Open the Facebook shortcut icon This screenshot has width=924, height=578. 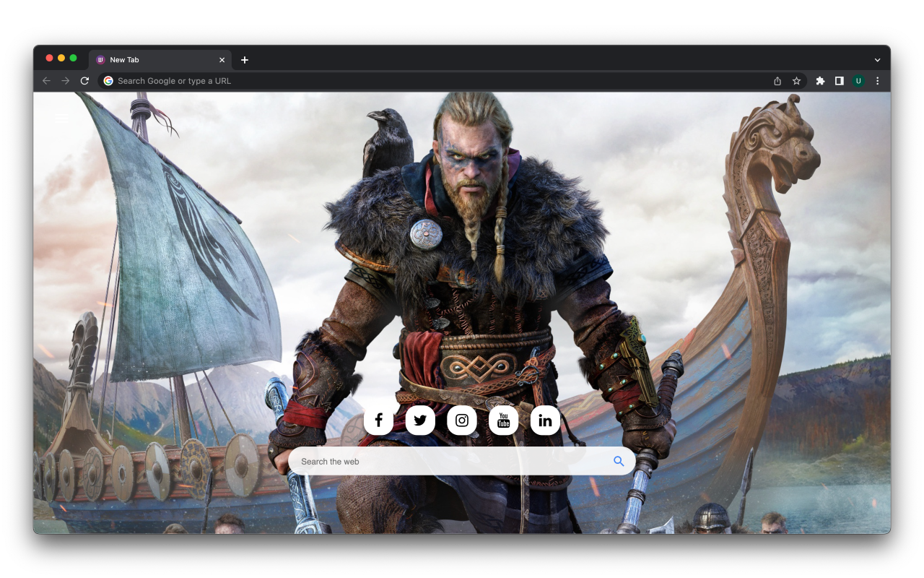pos(378,420)
